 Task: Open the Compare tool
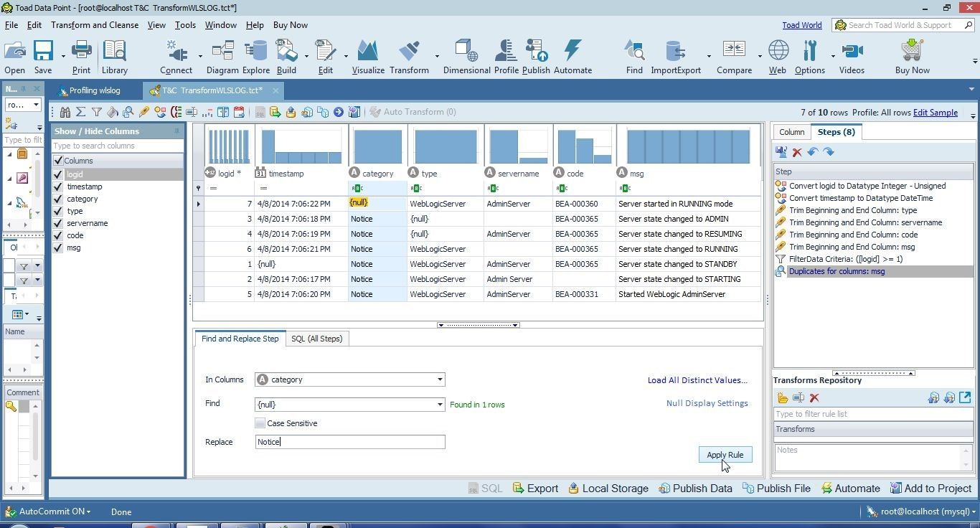(x=734, y=57)
